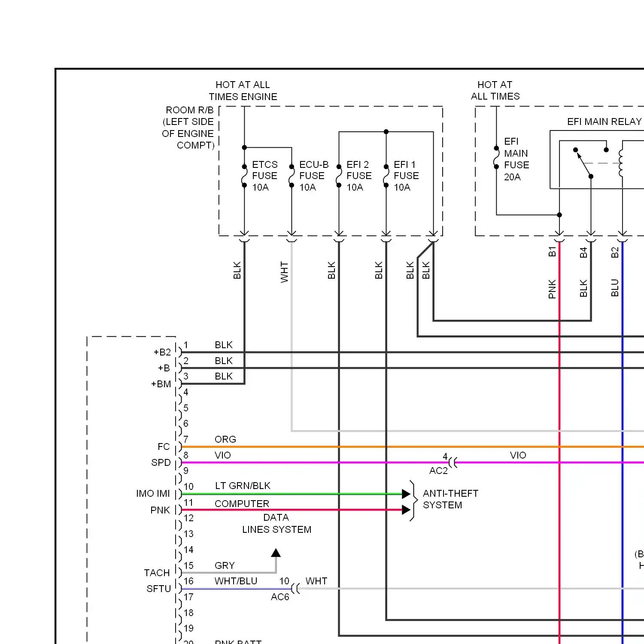Click the vertical "BLU" wire label under B2
The height and width of the screenshot is (644, 644).
point(615,288)
